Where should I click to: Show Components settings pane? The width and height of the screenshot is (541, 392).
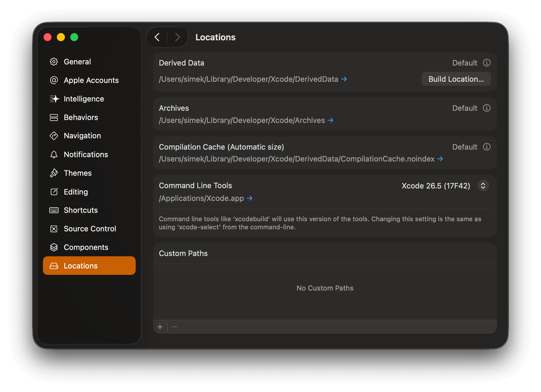point(89,247)
